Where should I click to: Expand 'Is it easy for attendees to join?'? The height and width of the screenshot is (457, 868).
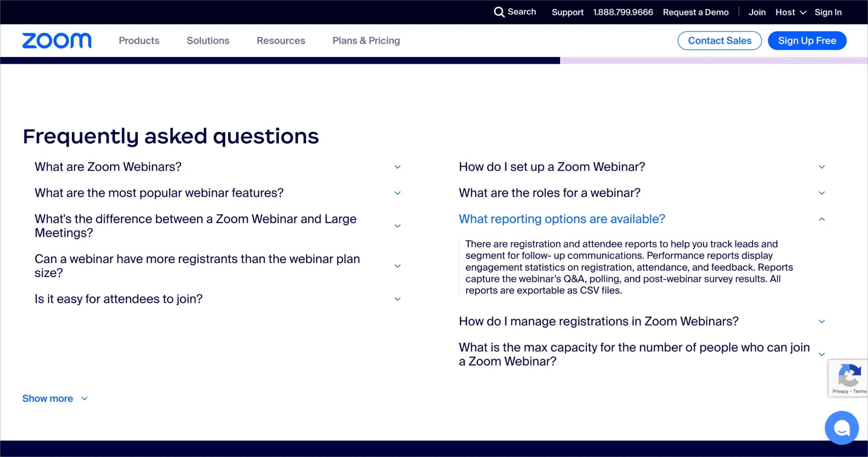tap(397, 299)
